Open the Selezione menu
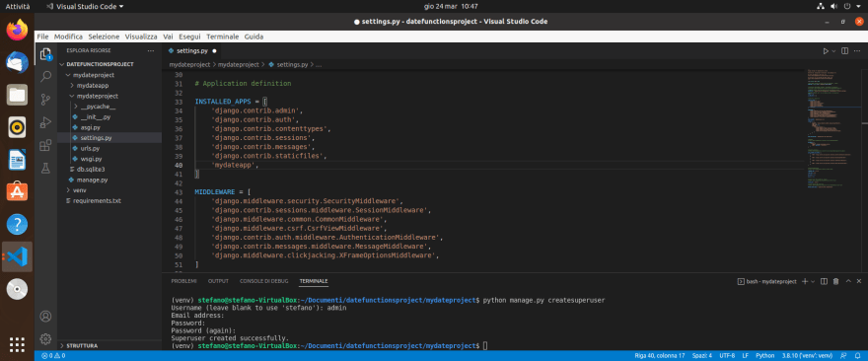This screenshot has height=361, width=868. 104,36
